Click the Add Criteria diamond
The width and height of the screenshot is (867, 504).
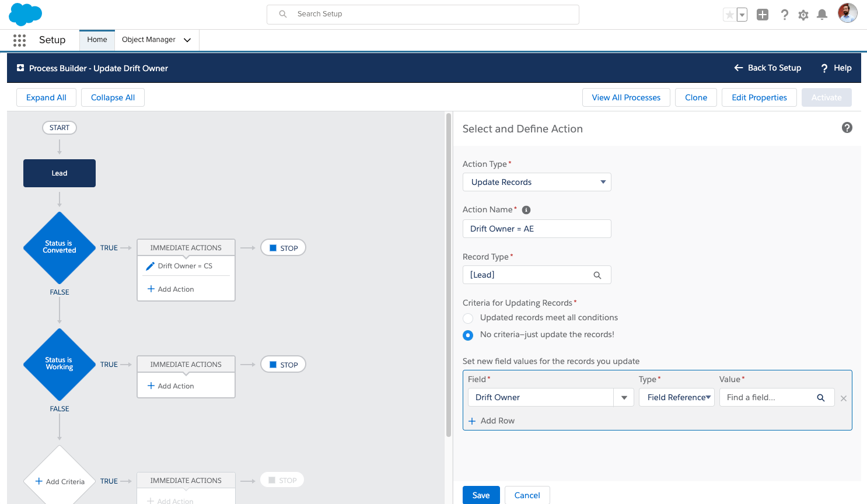click(x=60, y=481)
